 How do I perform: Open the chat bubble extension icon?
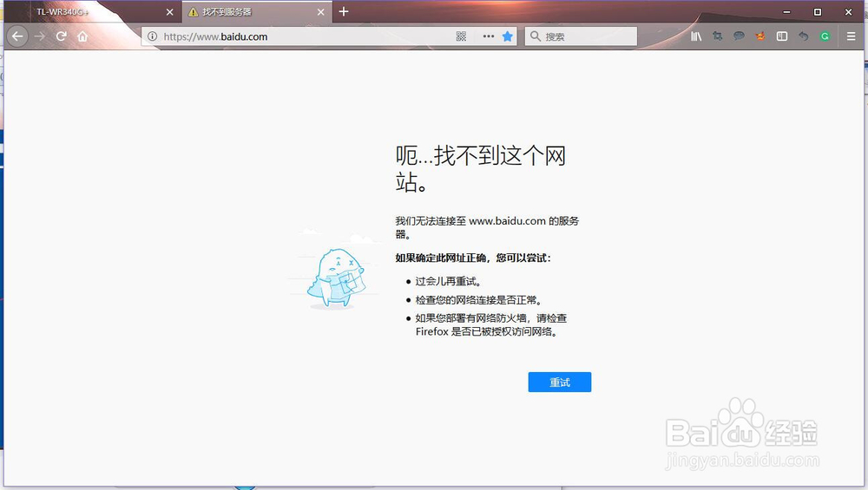[x=739, y=36]
